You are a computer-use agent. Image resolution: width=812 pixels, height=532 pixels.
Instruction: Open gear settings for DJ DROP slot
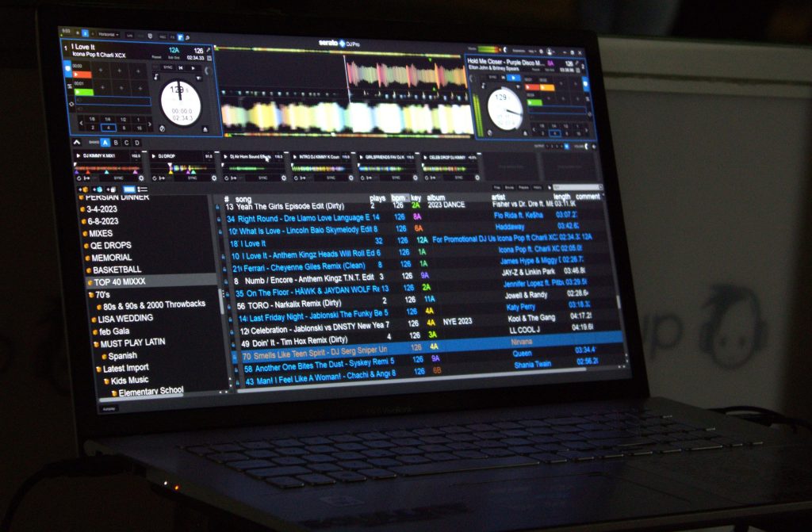(x=214, y=178)
